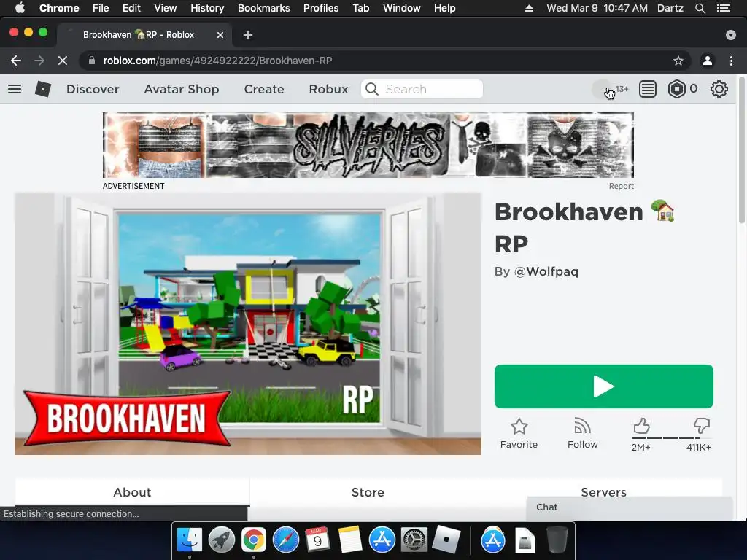Open the Robux link in navbar
This screenshot has height=560, width=747.
pos(328,89)
